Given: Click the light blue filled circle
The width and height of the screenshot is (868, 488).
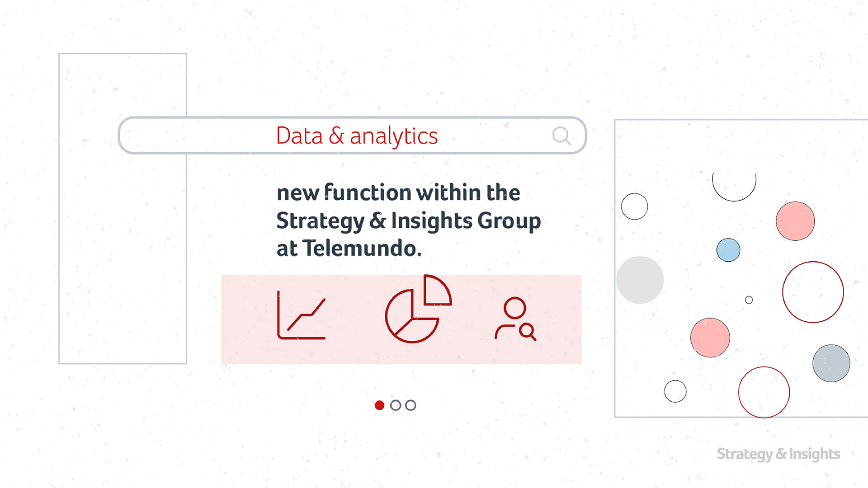Looking at the screenshot, I should 728,250.
